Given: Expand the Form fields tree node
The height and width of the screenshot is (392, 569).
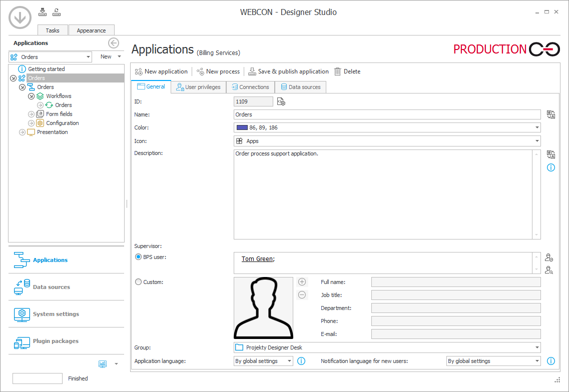Looking at the screenshot, I should click(x=31, y=114).
